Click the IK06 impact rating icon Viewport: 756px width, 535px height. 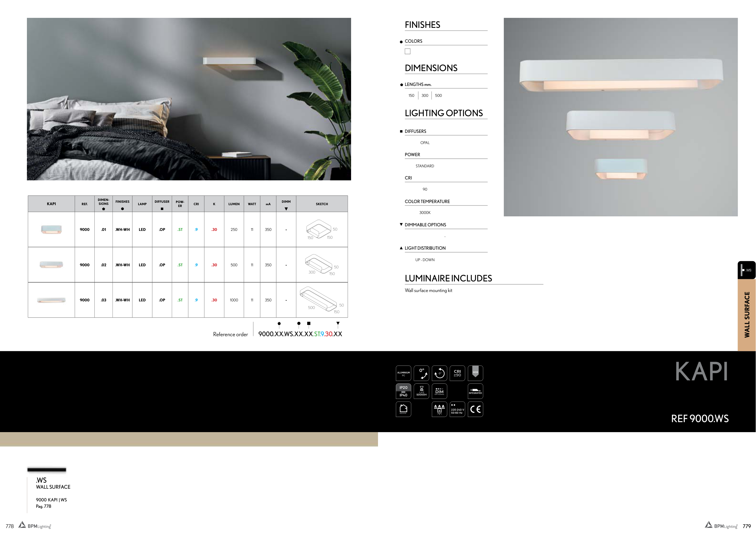click(x=475, y=373)
